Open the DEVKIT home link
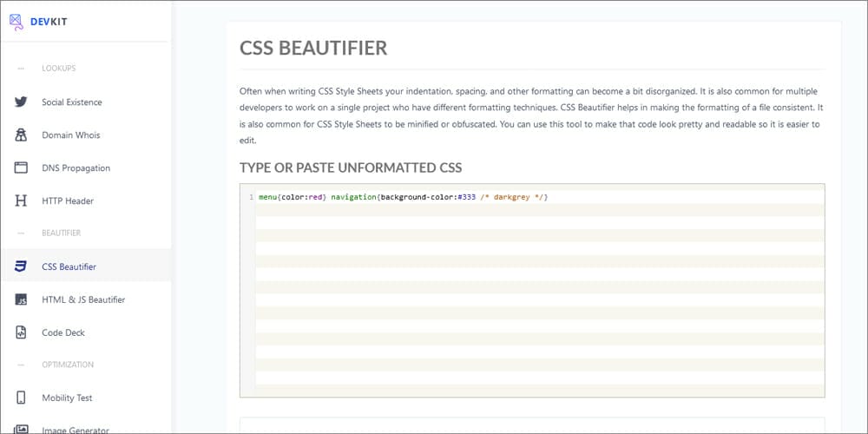 coord(49,22)
